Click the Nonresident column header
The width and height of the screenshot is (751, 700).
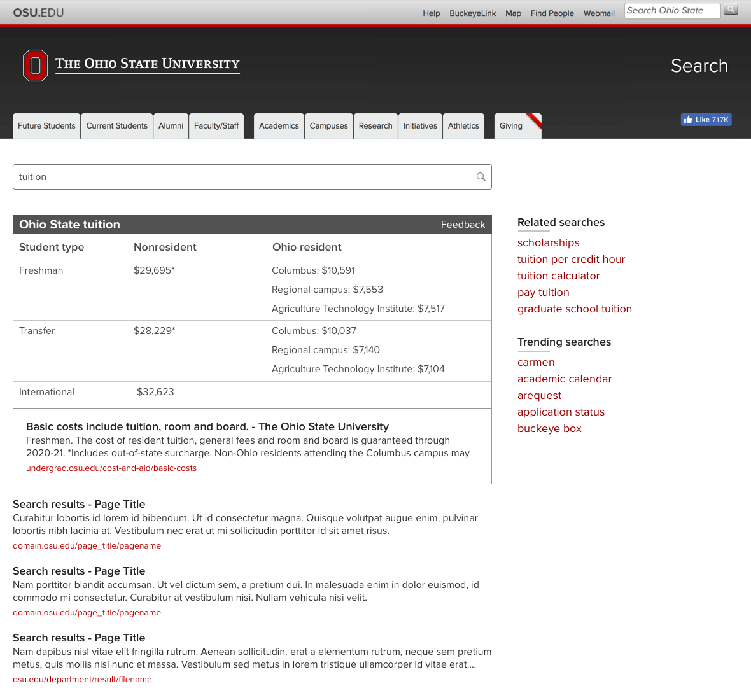pyautogui.click(x=165, y=248)
